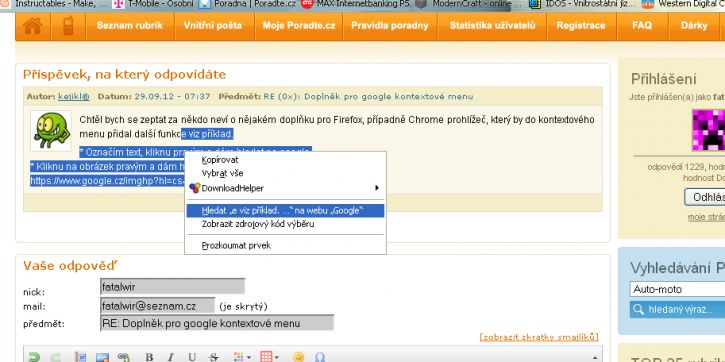Select Hledat na webu Google menu entry

coord(285,211)
